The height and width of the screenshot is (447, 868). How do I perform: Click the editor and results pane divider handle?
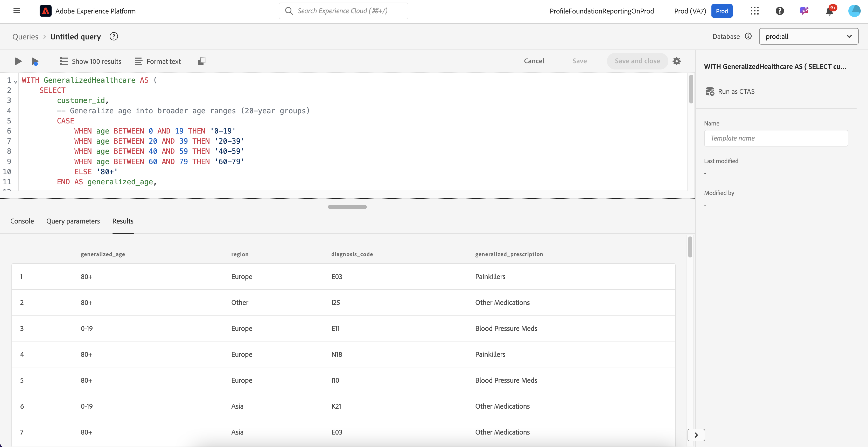[347, 207]
